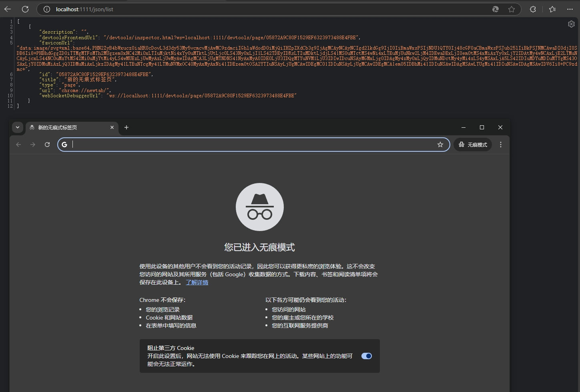The width and height of the screenshot is (580, 392).
Task: Open the tab search chevron in the incognito window
Action: click(18, 127)
